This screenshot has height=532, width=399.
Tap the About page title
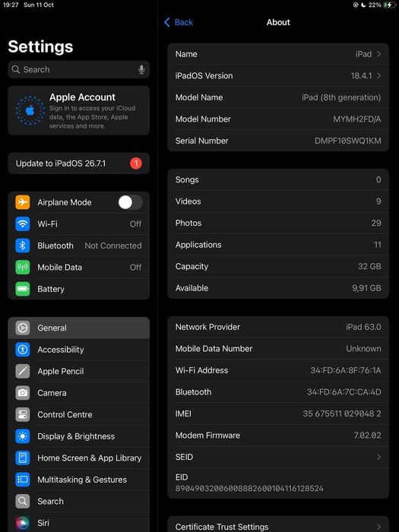point(278,22)
